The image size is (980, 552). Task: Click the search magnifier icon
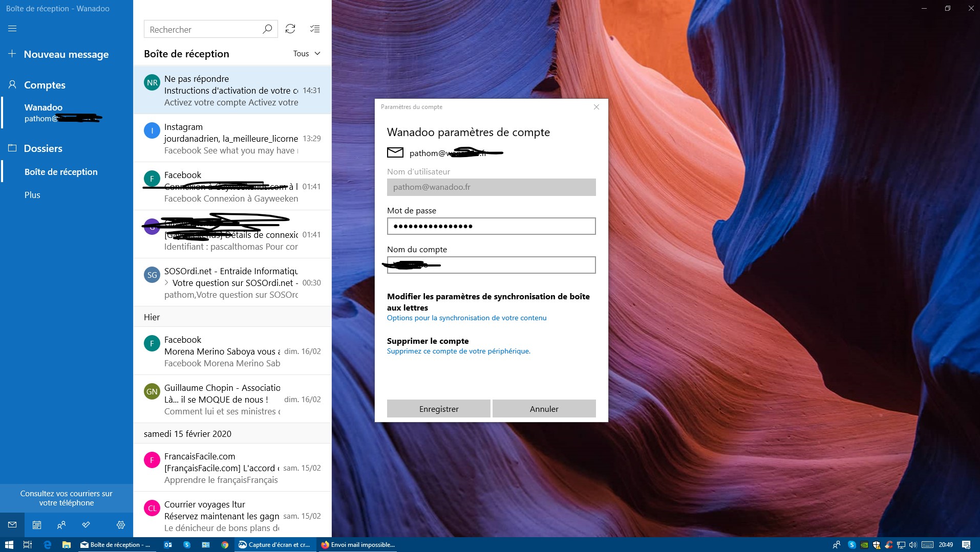coord(267,29)
